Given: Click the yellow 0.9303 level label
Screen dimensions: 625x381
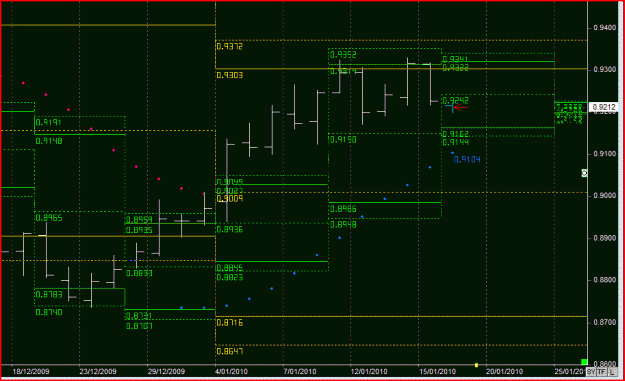Looking at the screenshot, I should point(230,75).
